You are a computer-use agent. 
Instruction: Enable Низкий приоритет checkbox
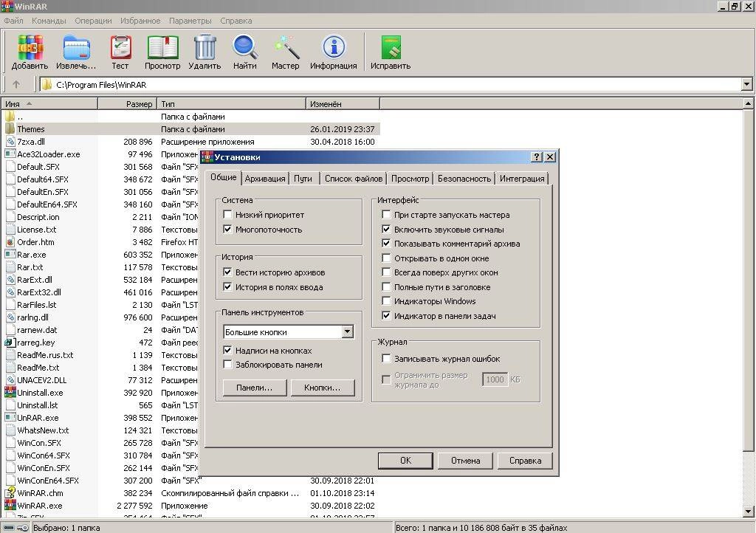[227, 214]
